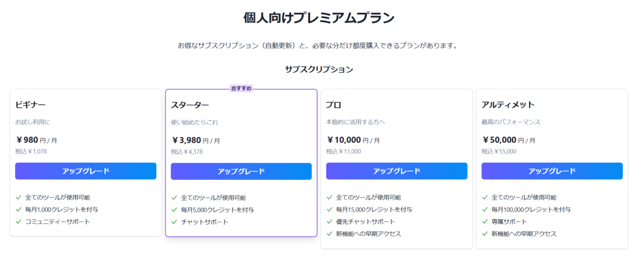
Task: Click checkmark next to 毎月100,000クレジットを付与
Action: coord(485,209)
